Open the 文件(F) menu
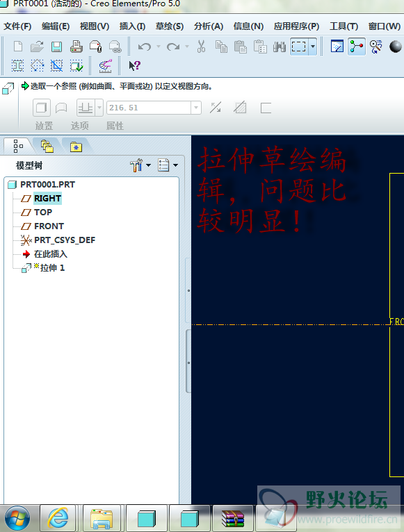Image resolution: width=404 pixels, height=532 pixels. coord(17,26)
